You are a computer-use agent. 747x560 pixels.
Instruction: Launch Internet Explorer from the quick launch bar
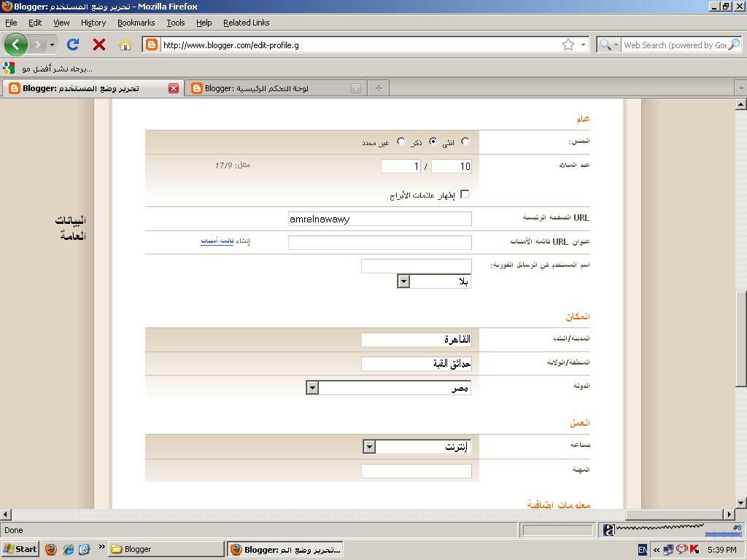pos(68,549)
